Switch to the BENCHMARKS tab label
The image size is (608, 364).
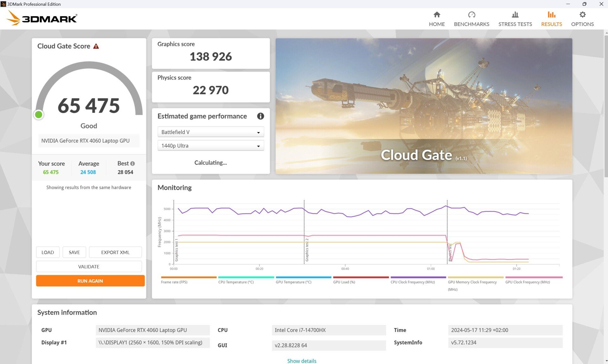472,24
